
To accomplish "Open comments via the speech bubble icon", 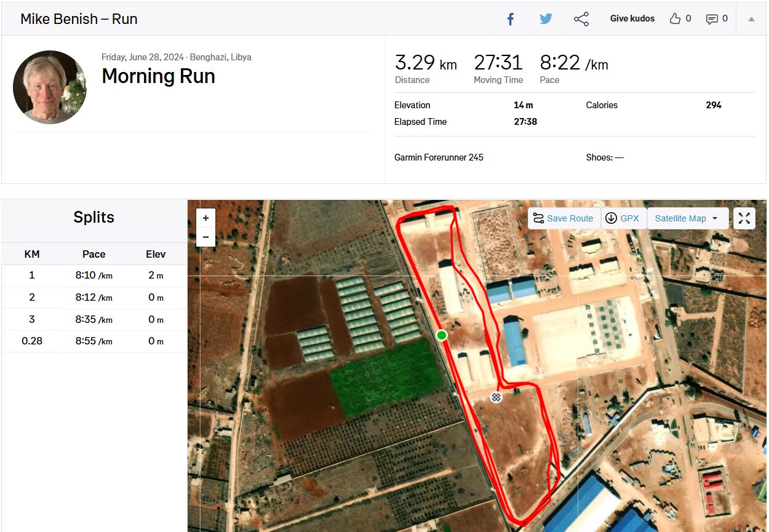I will coord(712,19).
